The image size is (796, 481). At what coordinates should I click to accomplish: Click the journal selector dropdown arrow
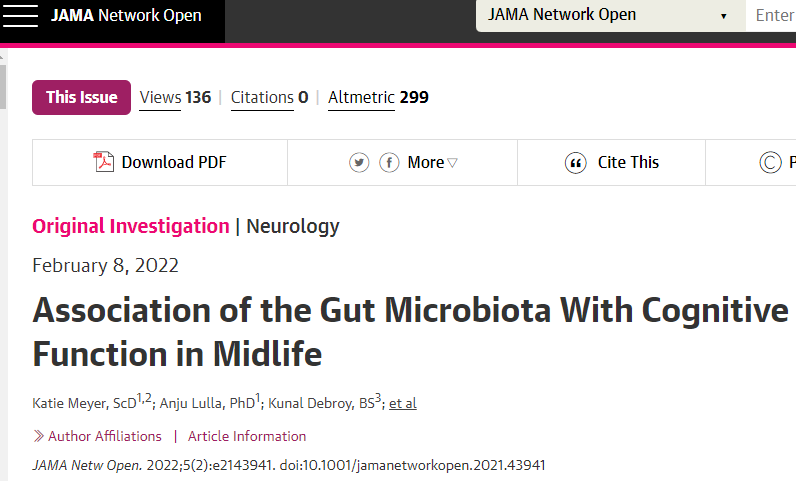coord(723,16)
